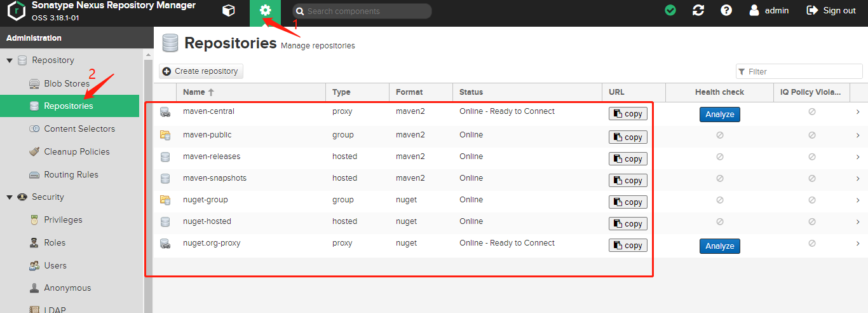Open the maven-central row chevron
Viewport: 868px width, 313px height.
click(858, 112)
